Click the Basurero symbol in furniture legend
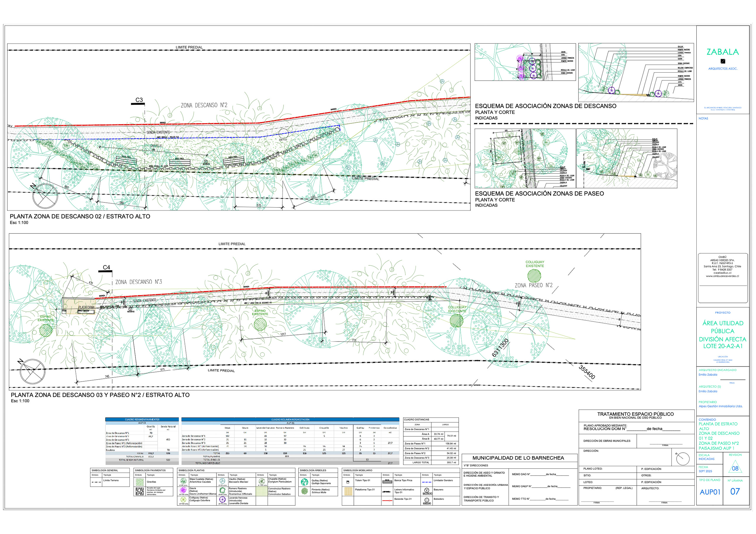 click(427, 491)
